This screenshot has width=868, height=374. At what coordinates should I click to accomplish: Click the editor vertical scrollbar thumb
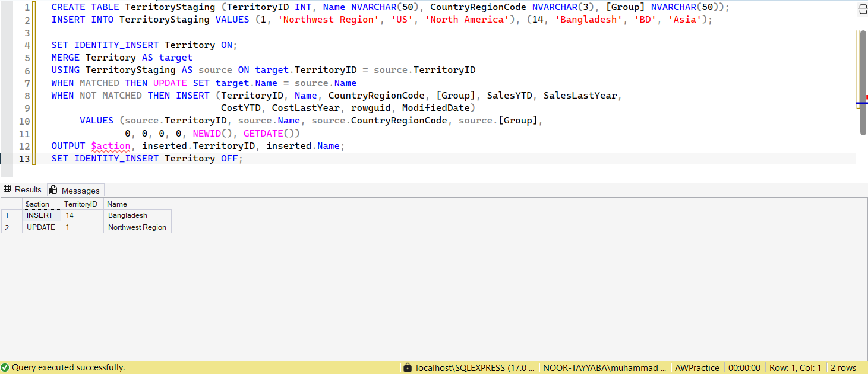click(x=862, y=83)
